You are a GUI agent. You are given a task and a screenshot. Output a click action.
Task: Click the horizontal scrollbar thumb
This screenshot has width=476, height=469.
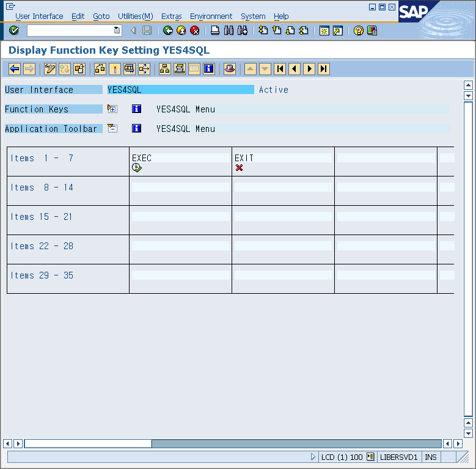pyautogui.click(x=88, y=443)
